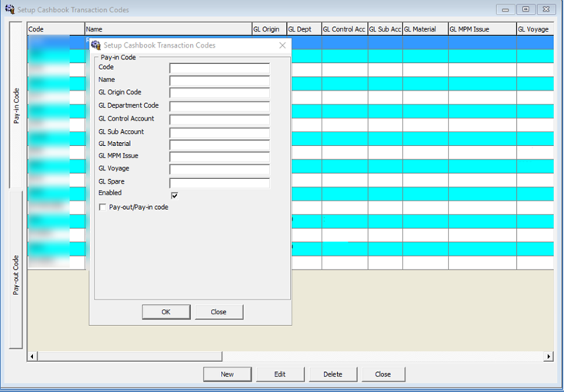Switch to the Pay-in Code vertical tab
Screen dimensions: 564x392
16,105
